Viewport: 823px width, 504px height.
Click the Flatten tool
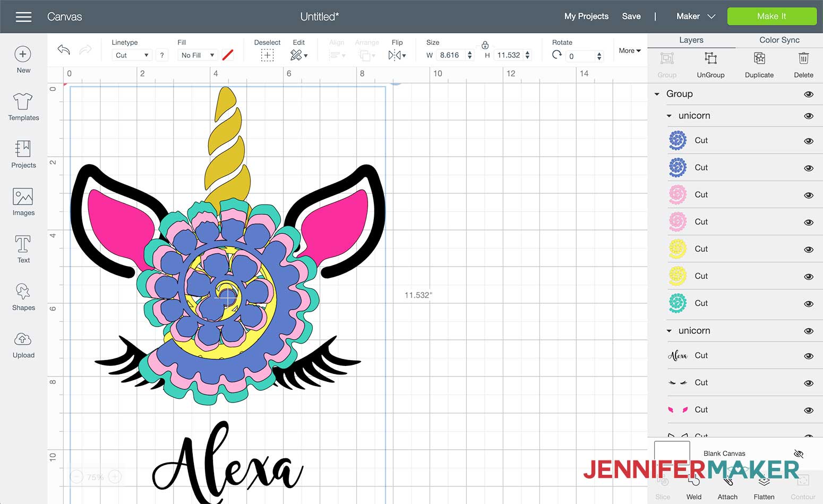764,481
